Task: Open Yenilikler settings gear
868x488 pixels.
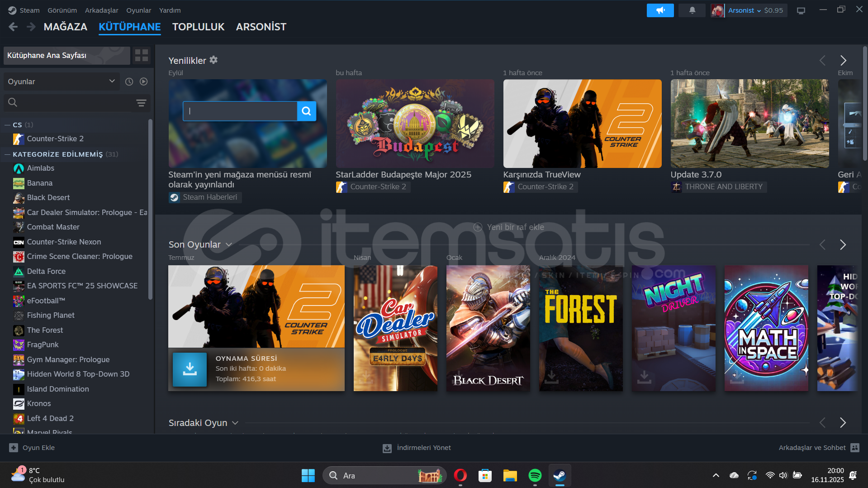Action: (213, 60)
